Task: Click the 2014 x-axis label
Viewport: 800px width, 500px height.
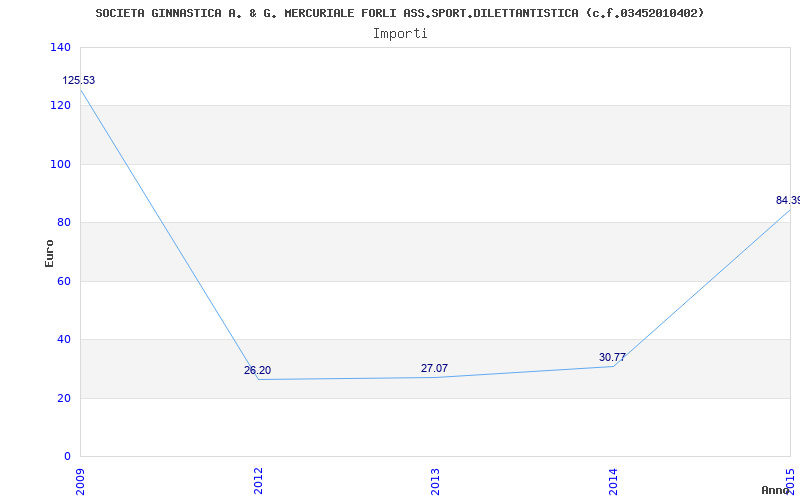Action: [613, 481]
